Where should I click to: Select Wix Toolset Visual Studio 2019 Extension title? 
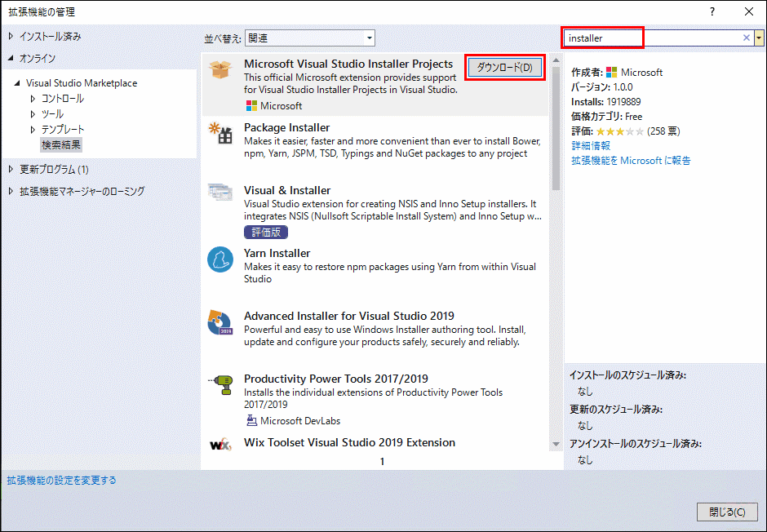[349, 442]
